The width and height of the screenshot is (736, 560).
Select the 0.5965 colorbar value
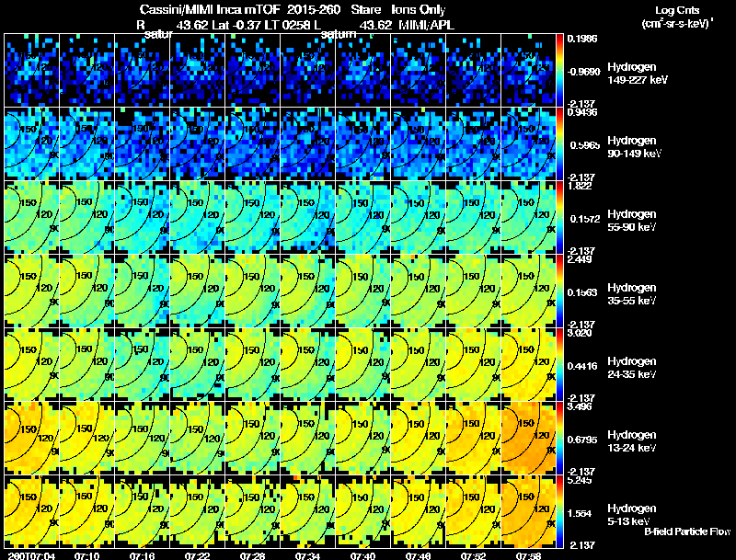pyautogui.click(x=585, y=145)
